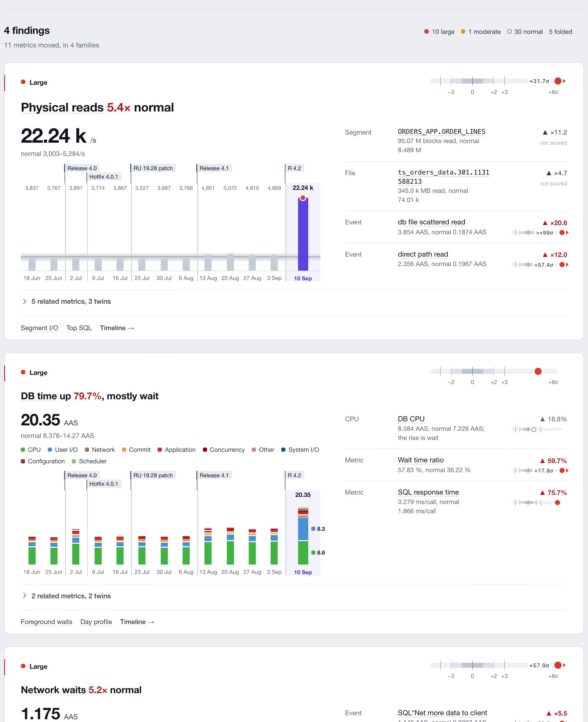Open the direct path read event
Screen dimensions: 588x722
tap(423, 254)
